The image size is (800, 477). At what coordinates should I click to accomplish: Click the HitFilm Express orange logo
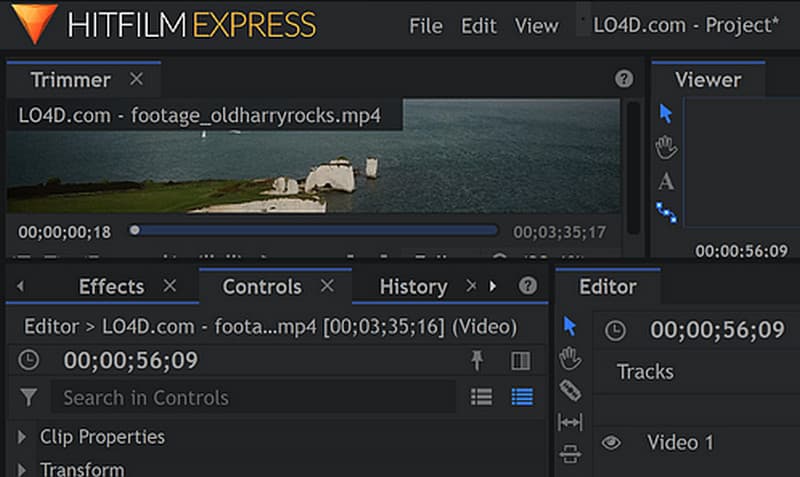pos(34,23)
